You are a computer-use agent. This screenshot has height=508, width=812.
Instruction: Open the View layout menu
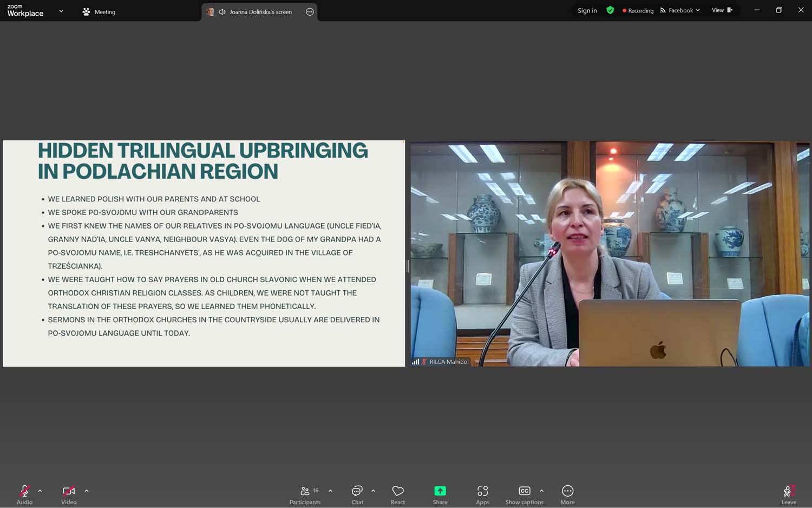click(x=722, y=10)
